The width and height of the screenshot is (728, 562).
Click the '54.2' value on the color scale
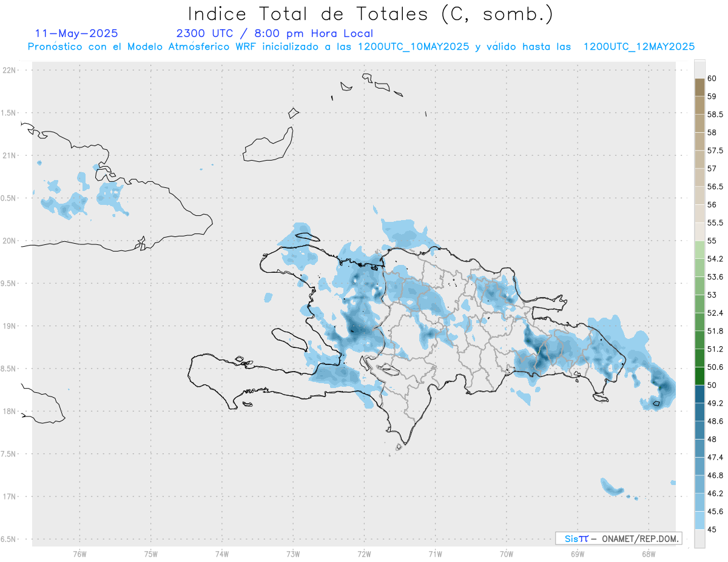715,259
